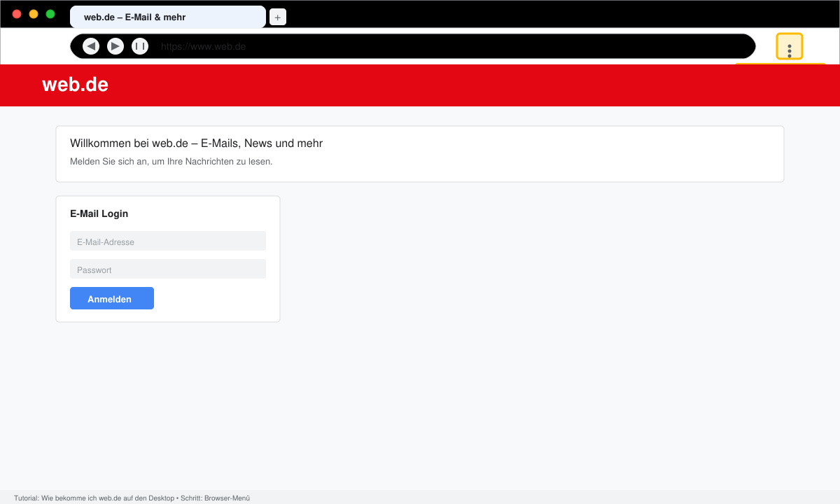The width and height of the screenshot is (840, 504).
Task: Click the "E-Mail Login" heading
Action: tap(99, 213)
